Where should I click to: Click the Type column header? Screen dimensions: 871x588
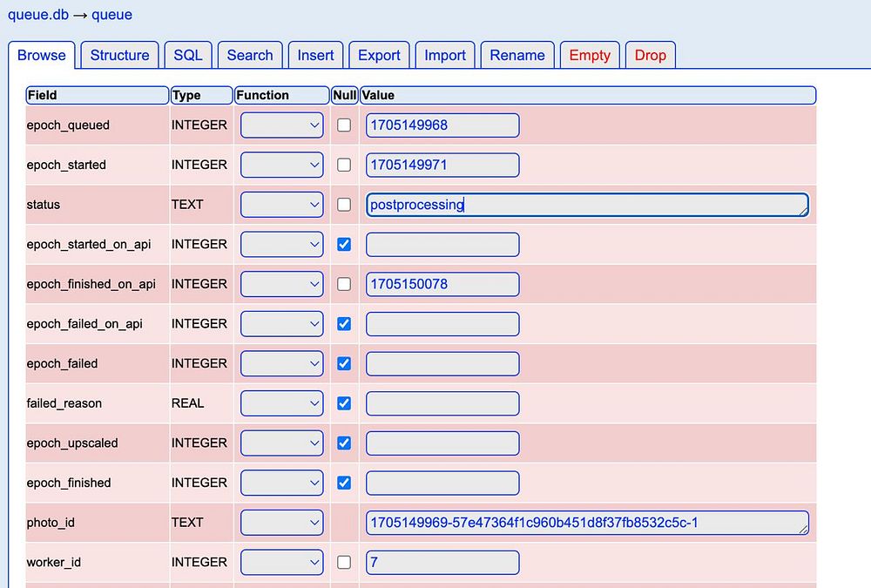tap(201, 95)
